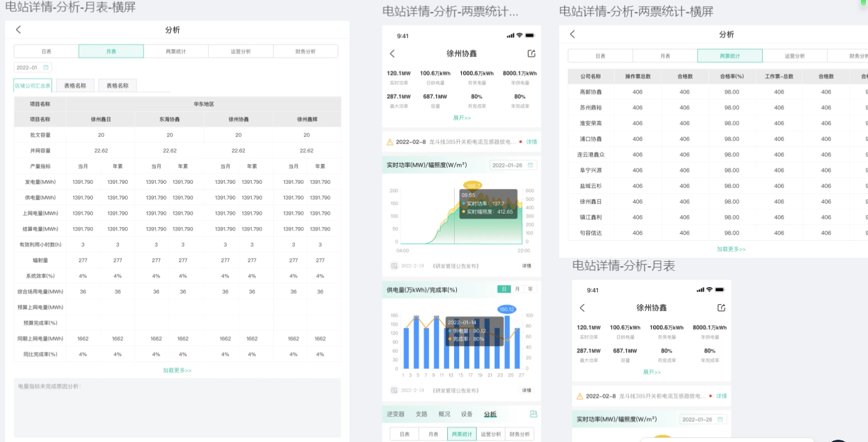
Task: Click calendar icon in 2022-01 date field
Action: pyautogui.click(x=46, y=68)
